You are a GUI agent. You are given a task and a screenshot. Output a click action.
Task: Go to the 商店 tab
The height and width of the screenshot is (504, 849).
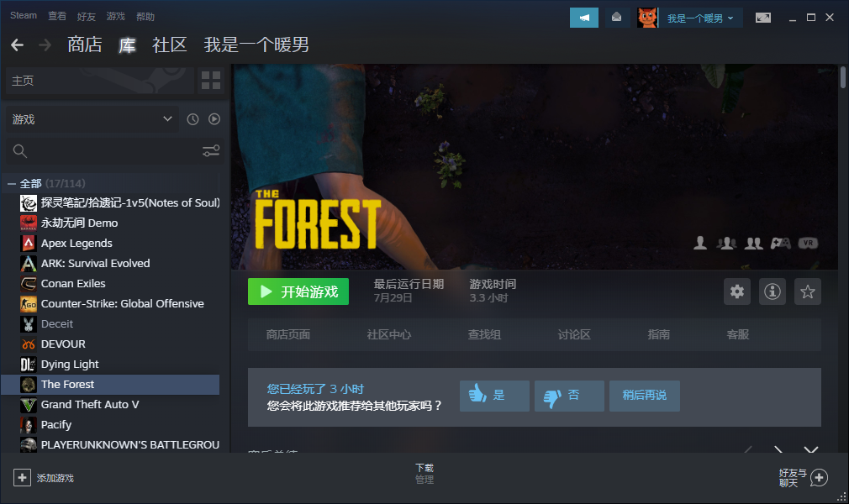[x=84, y=45]
